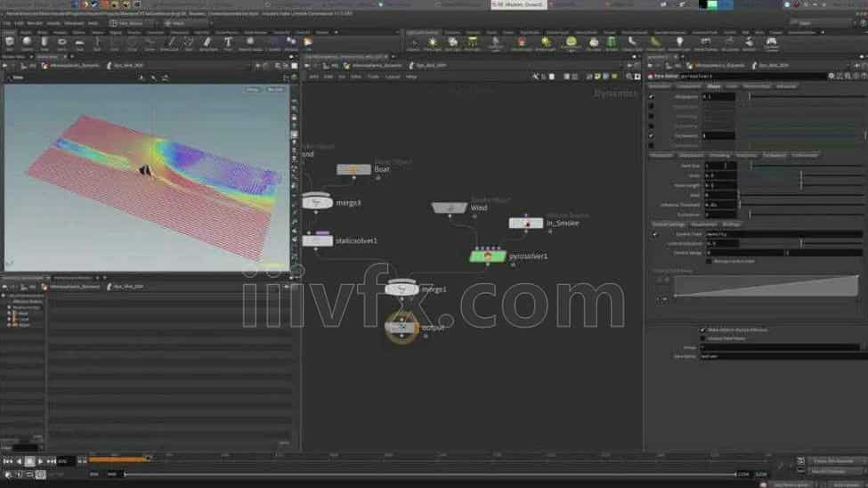Click the Persp button in viewport
868x488 pixels.
tap(253, 89)
